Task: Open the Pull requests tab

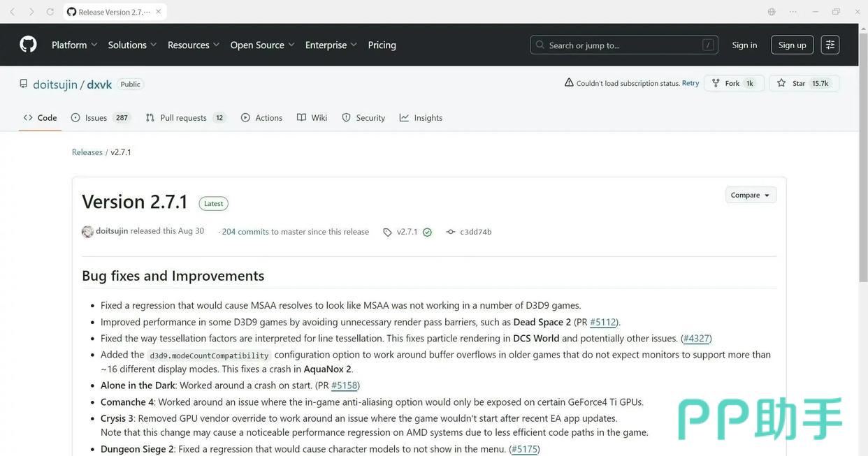Action: 184,118
